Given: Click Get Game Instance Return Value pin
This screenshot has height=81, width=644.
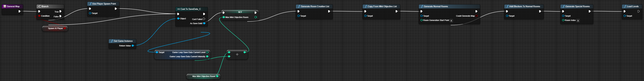Looking at the screenshot, I should [x=133, y=46].
